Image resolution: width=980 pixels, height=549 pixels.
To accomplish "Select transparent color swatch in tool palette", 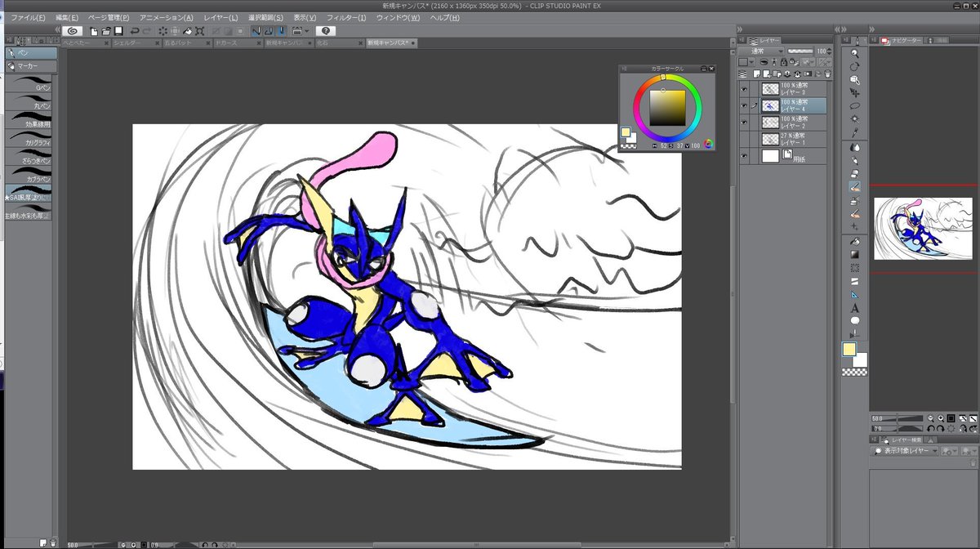I will click(x=854, y=372).
